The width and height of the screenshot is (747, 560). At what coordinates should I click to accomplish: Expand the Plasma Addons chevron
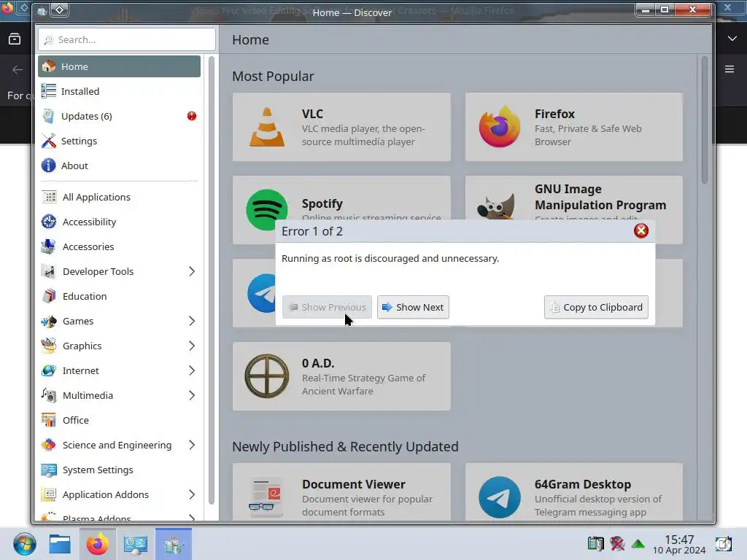192,518
